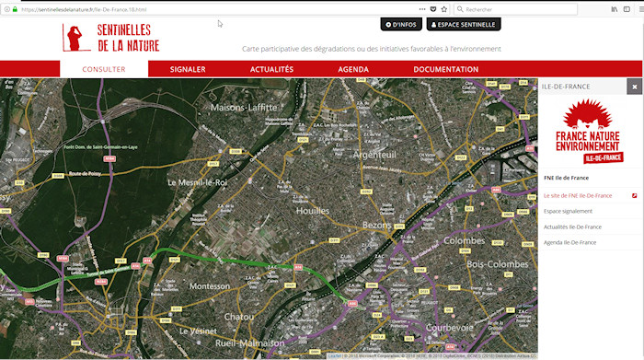Switch to the Signaler tab
644x360 pixels.
(188, 69)
